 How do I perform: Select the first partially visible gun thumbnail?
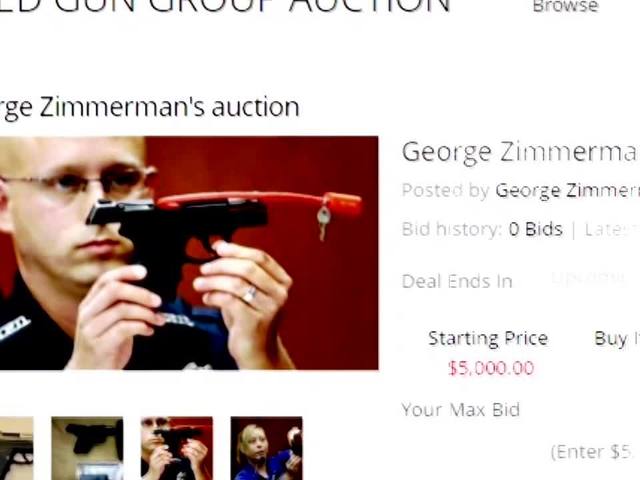[16, 448]
